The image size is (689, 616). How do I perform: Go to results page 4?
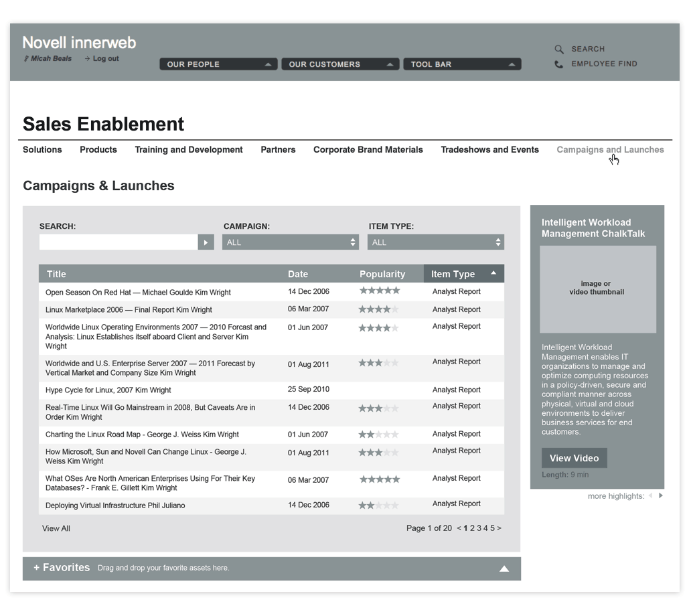[x=485, y=528]
